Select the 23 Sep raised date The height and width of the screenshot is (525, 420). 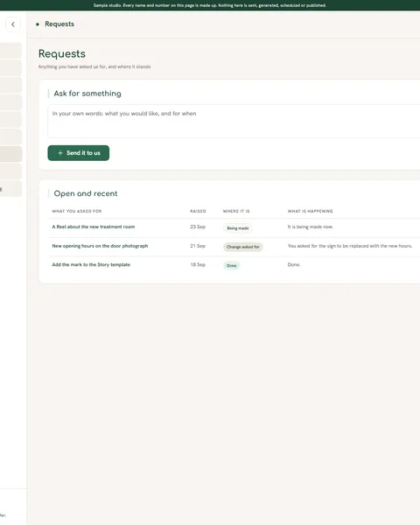click(x=198, y=227)
